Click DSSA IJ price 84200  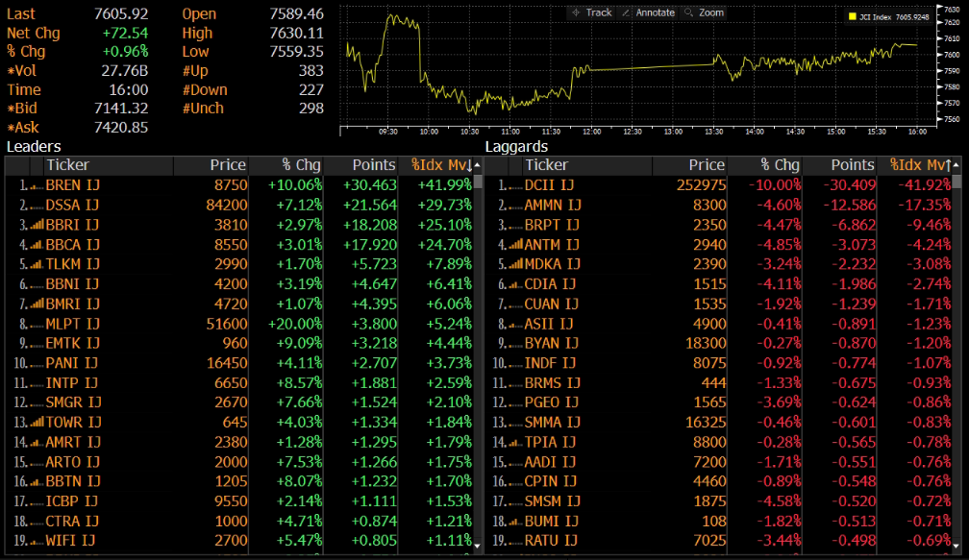pyautogui.click(x=227, y=205)
